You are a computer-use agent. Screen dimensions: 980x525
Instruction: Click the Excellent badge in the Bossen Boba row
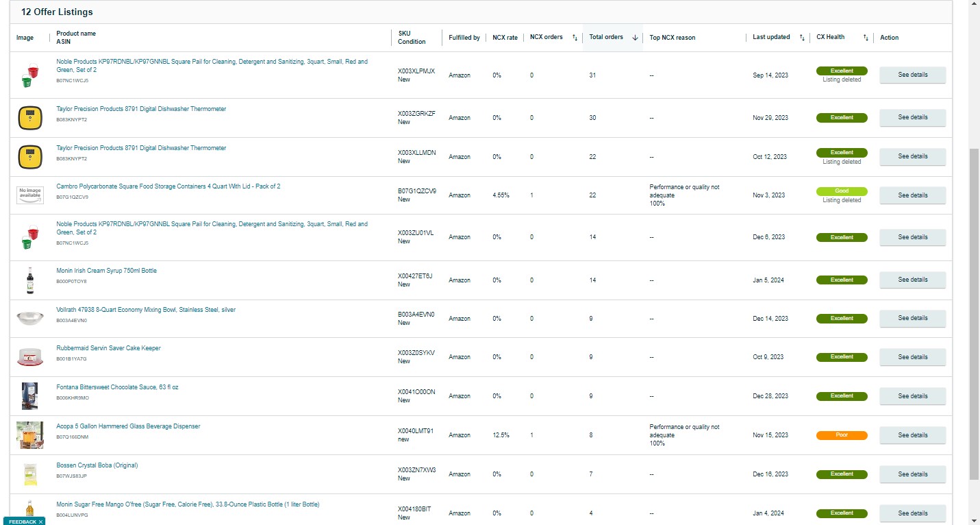[842, 474]
